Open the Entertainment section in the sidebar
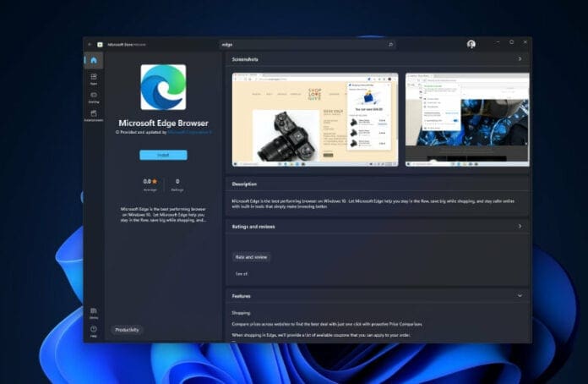Viewport: 588px width, 384px height. pos(94,116)
